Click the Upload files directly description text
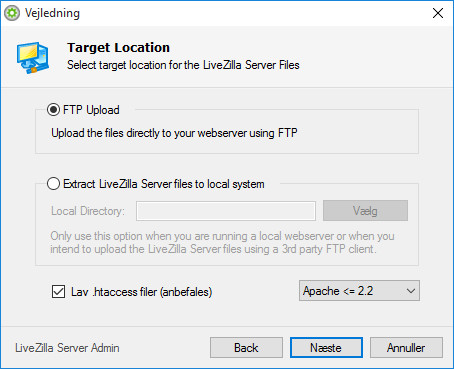This screenshot has height=369, width=454. pyautogui.click(x=174, y=133)
